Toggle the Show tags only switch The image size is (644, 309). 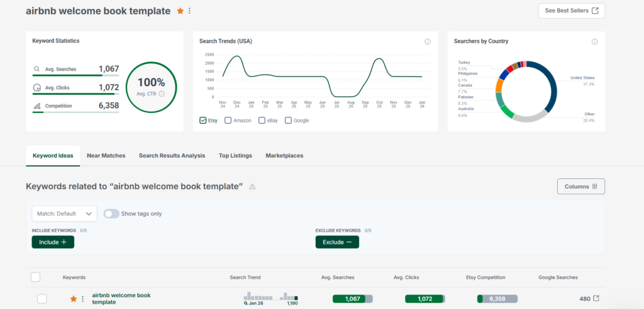click(x=111, y=214)
